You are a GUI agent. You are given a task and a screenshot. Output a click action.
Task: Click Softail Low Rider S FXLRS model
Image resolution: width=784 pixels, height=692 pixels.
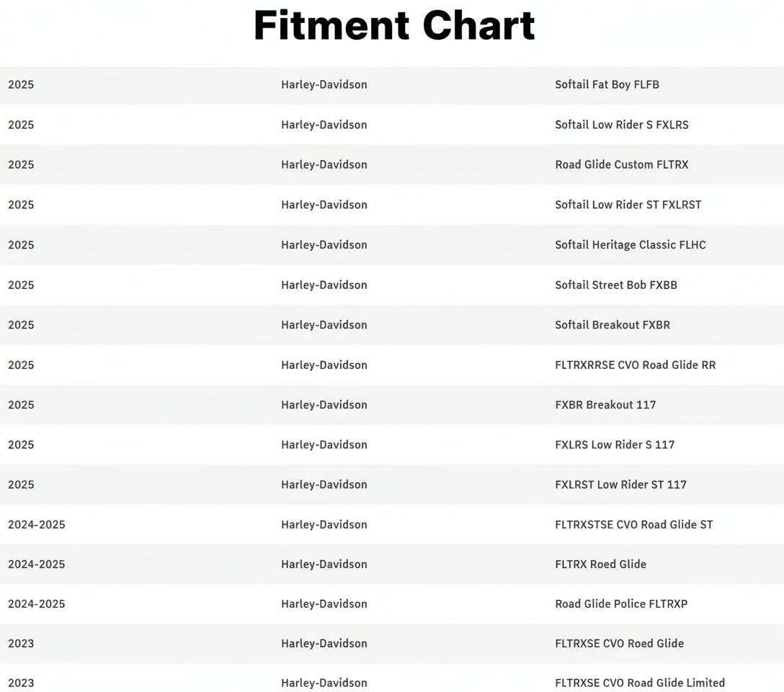[x=621, y=125]
